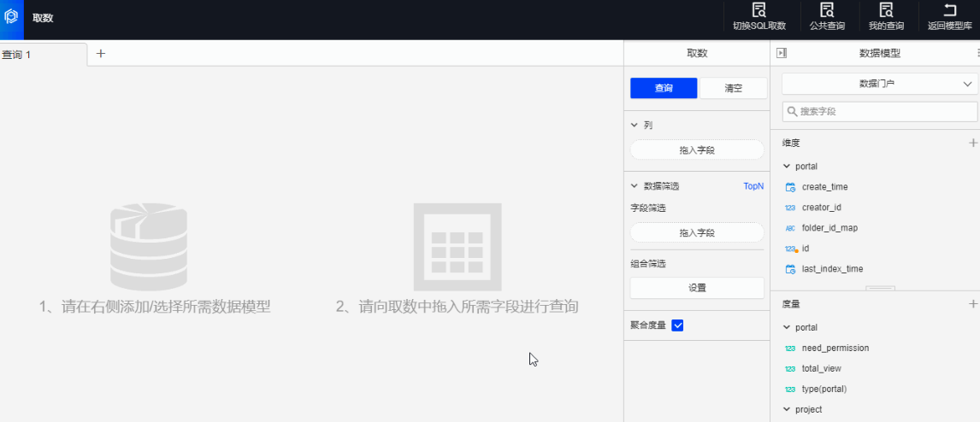Collapse the portal group under 度量
This screenshot has width=980, height=422.
[x=786, y=327]
